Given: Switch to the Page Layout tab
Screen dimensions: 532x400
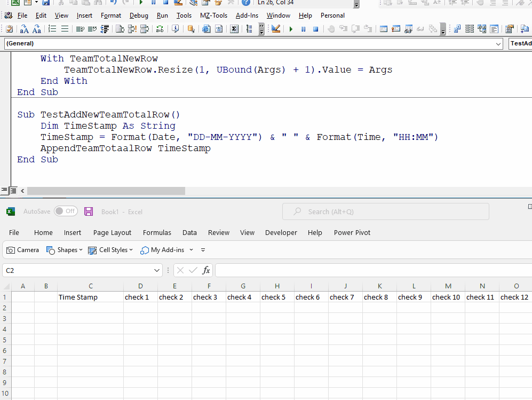Looking at the screenshot, I should [x=112, y=233].
